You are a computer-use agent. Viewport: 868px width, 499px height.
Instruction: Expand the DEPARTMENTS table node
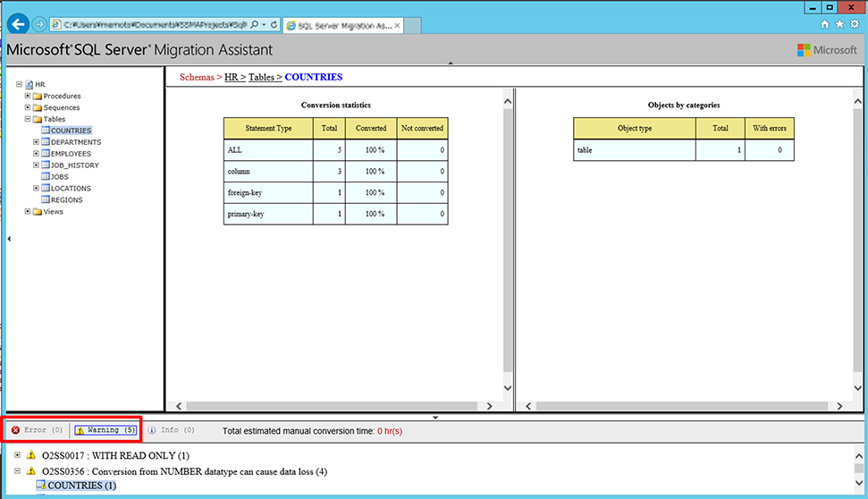point(36,142)
